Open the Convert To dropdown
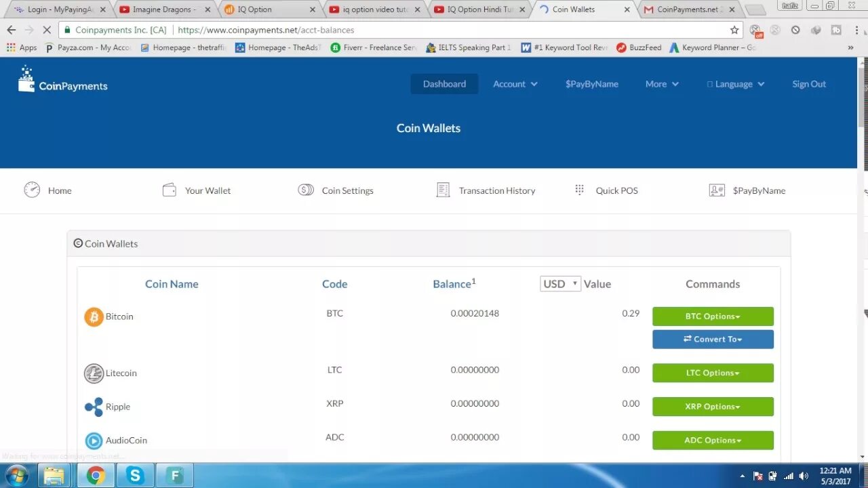The image size is (868, 488). click(713, 340)
